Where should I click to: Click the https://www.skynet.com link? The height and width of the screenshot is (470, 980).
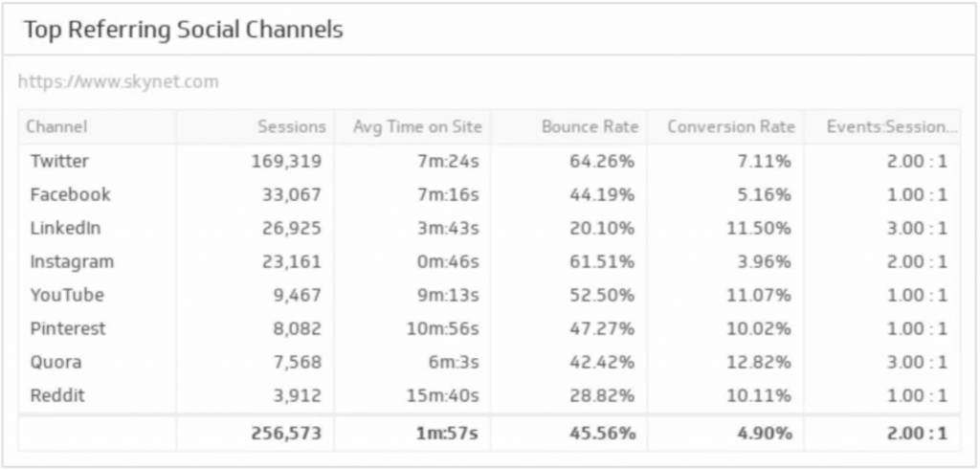coord(118,82)
